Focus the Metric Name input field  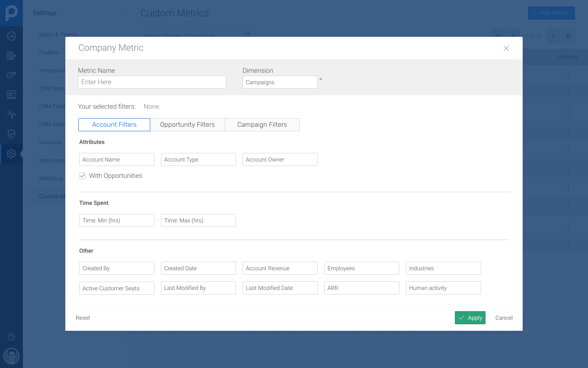152,82
